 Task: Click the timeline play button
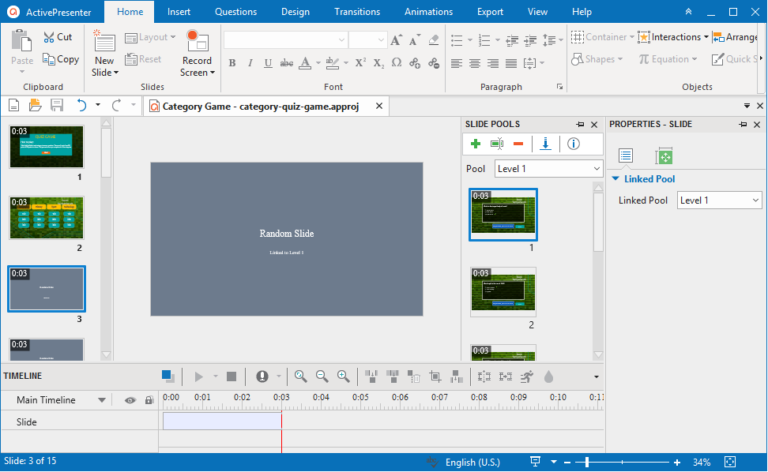(198, 377)
